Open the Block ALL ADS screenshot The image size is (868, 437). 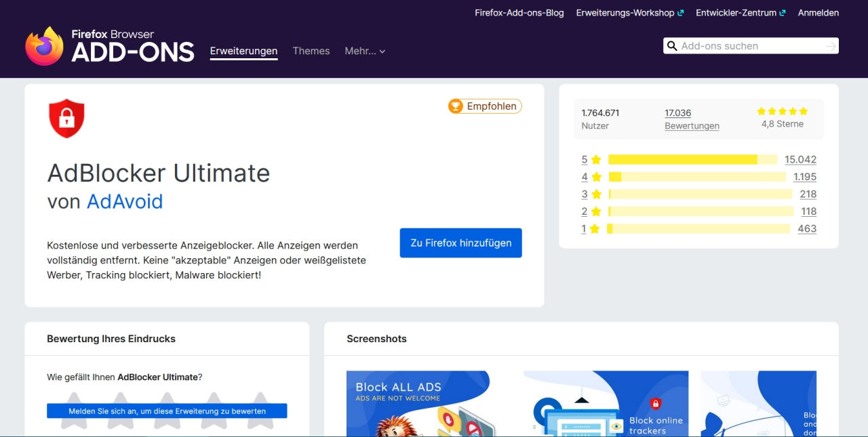[x=429, y=403]
